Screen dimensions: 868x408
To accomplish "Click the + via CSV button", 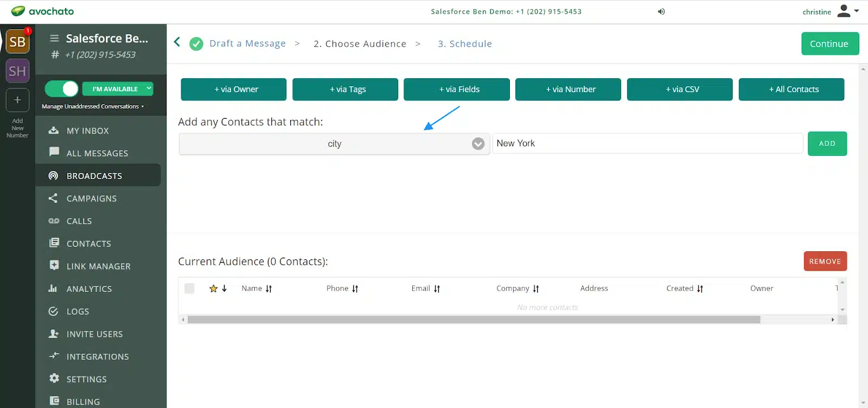I will 680,90.
